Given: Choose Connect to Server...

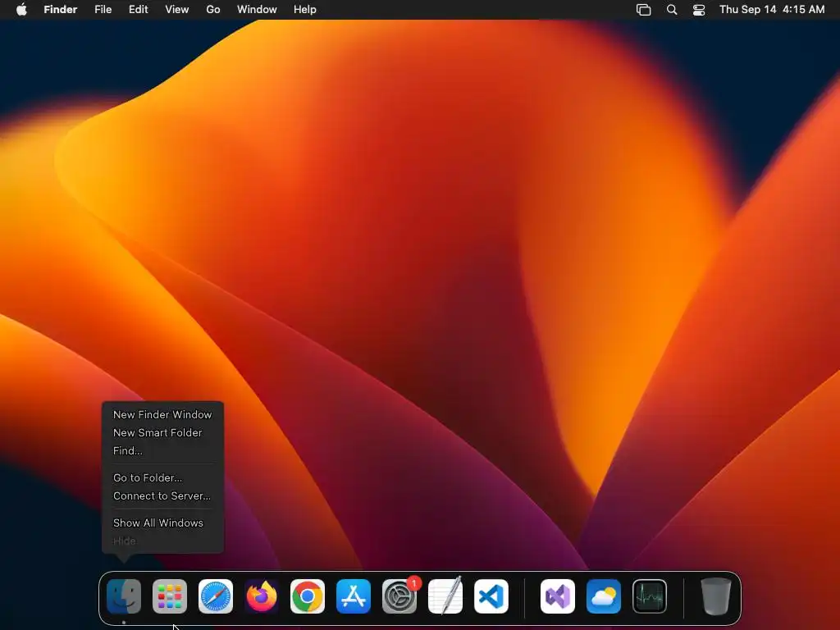Looking at the screenshot, I should coord(162,496).
